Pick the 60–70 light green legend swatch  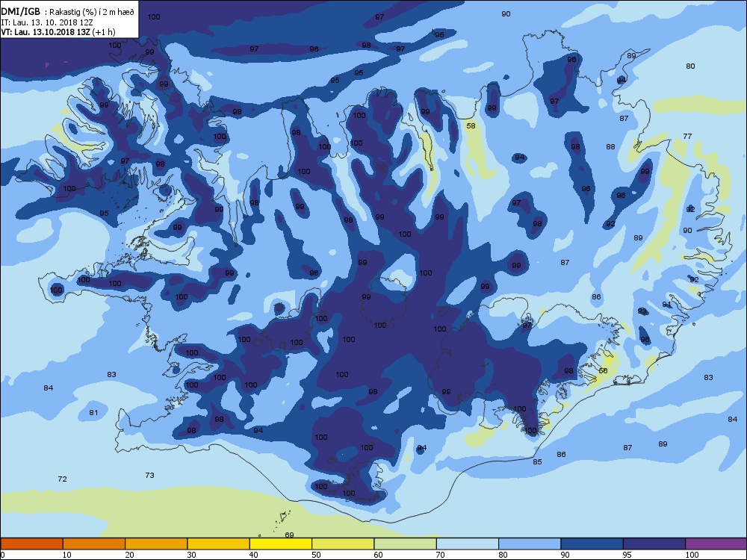pyautogui.click(x=406, y=544)
